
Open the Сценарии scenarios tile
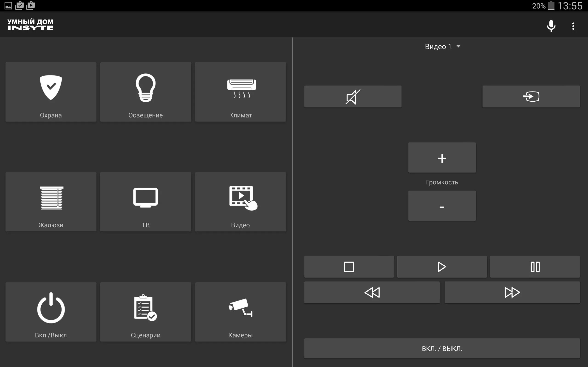[x=146, y=312]
